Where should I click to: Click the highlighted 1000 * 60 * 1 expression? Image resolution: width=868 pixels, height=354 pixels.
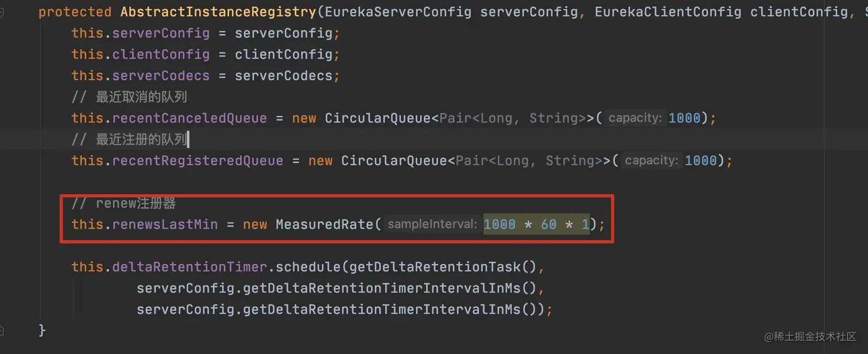[536, 224]
